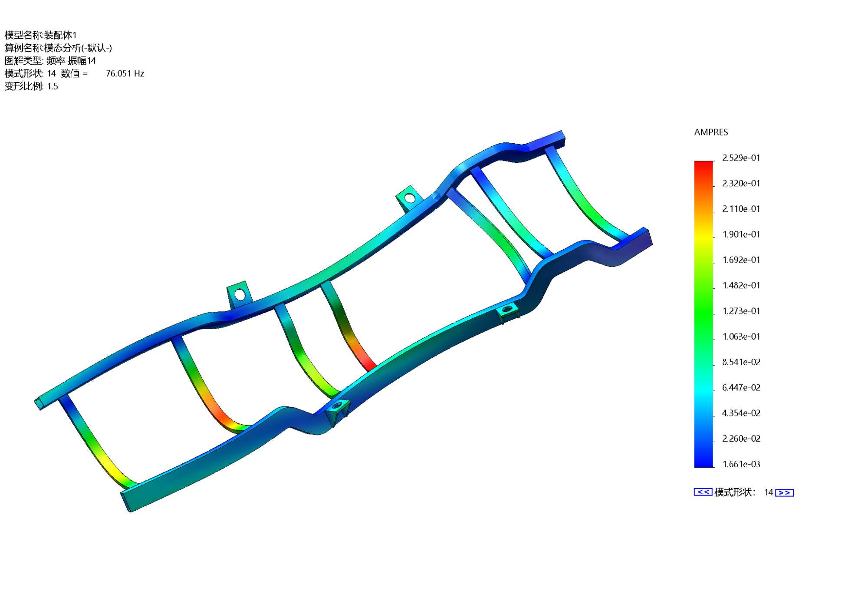The image size is (868, 614).
Task: Click the mode shape number 14 label
Action: click(x=768, y=492)
